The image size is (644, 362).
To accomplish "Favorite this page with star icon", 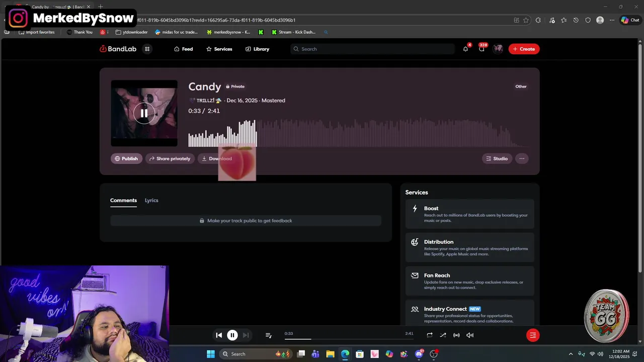I will click(526, 20).
